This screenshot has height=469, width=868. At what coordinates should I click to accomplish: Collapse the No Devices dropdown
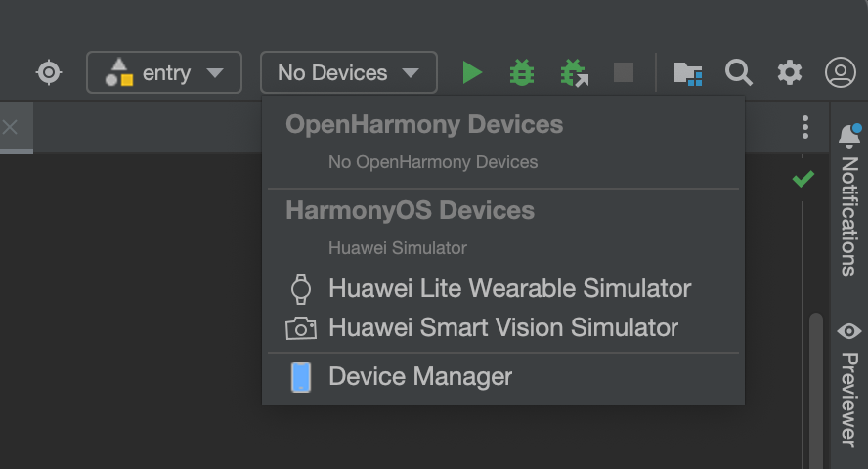pyautogui.click(x=349, y=72)
